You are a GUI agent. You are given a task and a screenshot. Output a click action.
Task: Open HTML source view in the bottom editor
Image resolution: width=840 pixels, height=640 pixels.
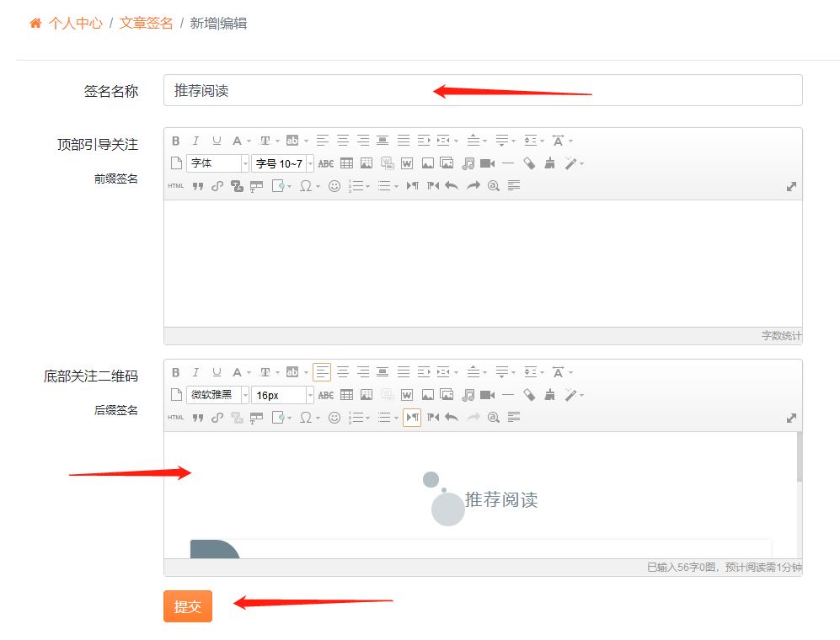[176, 417]
